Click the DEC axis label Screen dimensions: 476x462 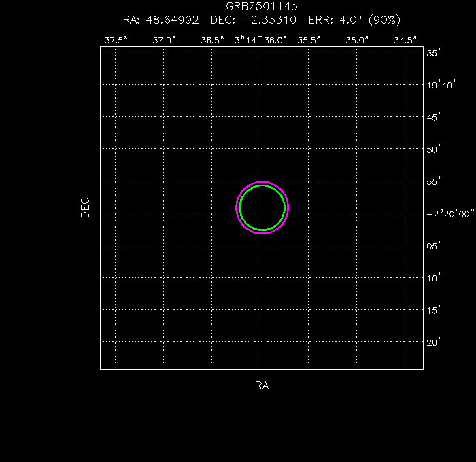(85, 208)
